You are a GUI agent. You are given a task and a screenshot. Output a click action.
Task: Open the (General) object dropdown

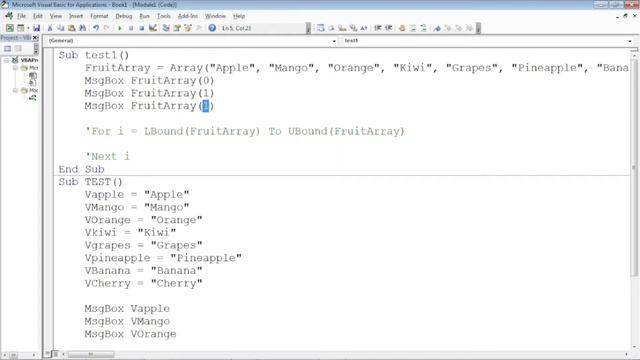pos(334,41)
